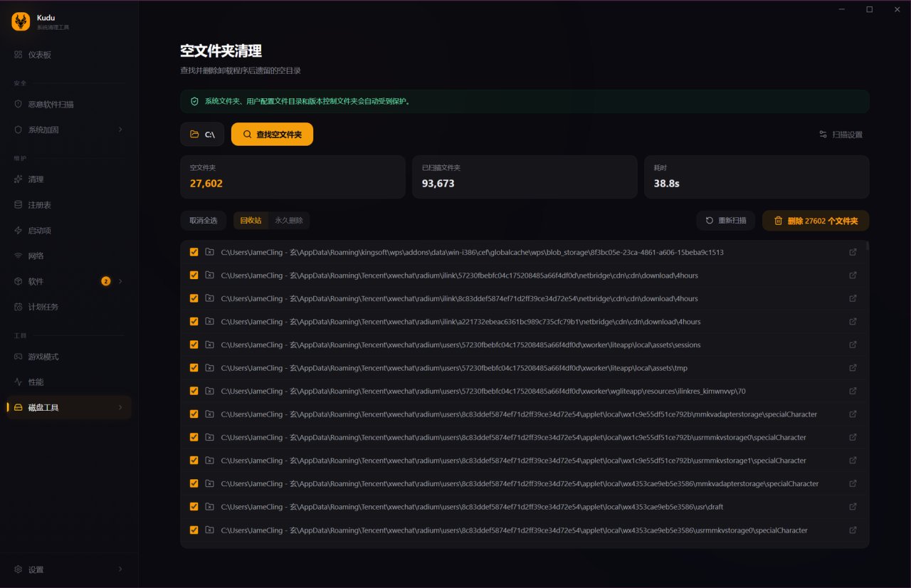The width and height of the screenshot is (911, 588).
Task: Uncheck the ilink\8c83ddef5874 4hours row
Action: (x=194, y=298)
